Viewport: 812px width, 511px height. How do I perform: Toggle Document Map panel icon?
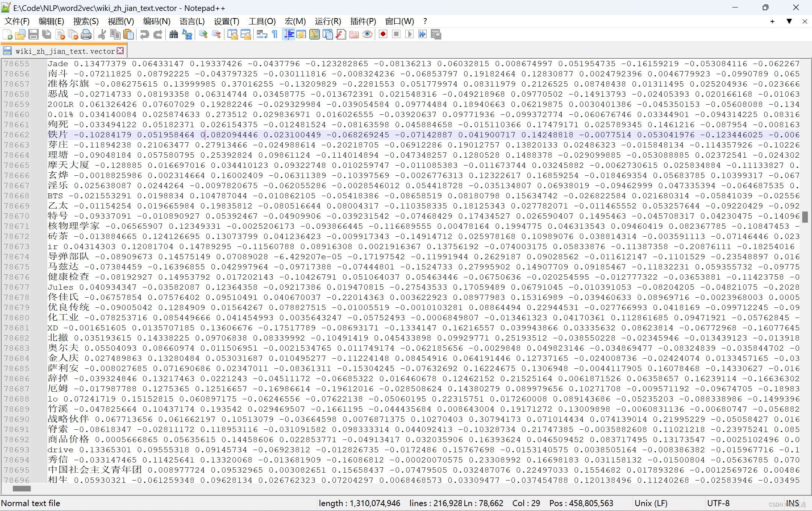(314, 35)
